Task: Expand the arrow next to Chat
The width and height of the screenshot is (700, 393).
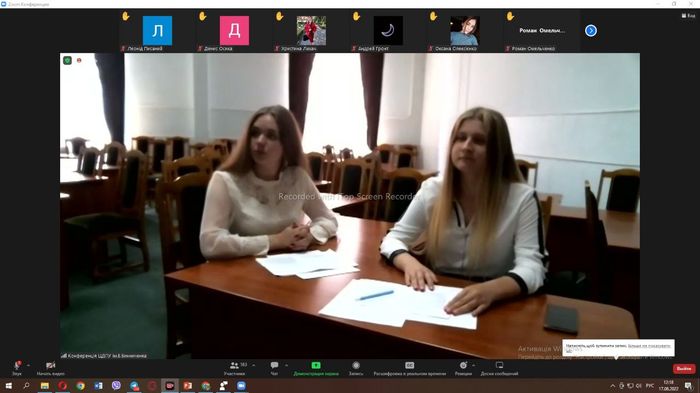Action: pyautogui.click(x=286, y=365)
